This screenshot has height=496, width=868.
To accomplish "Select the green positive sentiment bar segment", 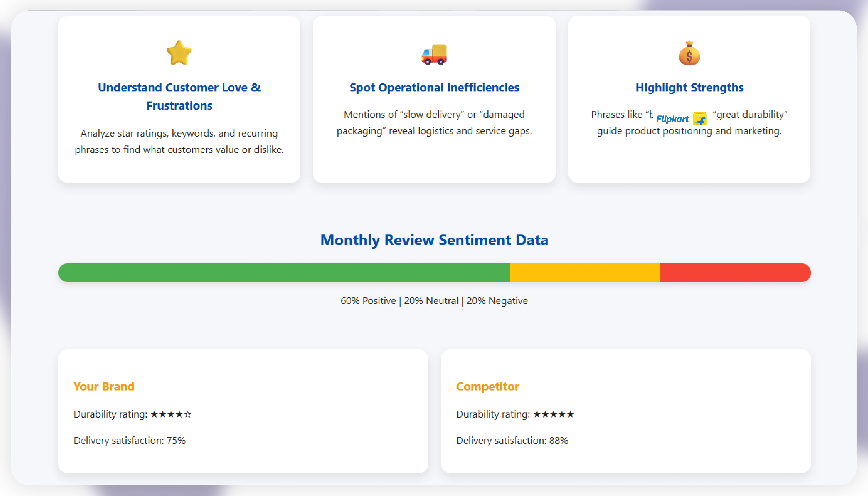I will point(284,273).
